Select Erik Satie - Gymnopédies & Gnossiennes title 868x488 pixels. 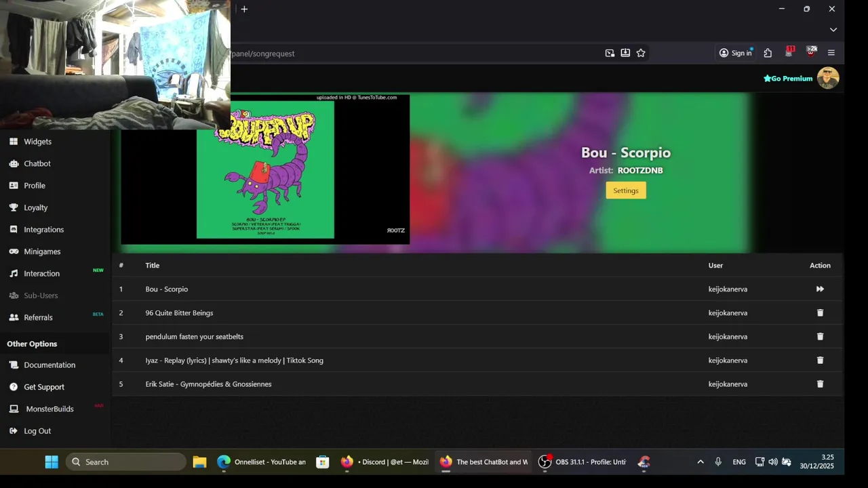(208, 384)
